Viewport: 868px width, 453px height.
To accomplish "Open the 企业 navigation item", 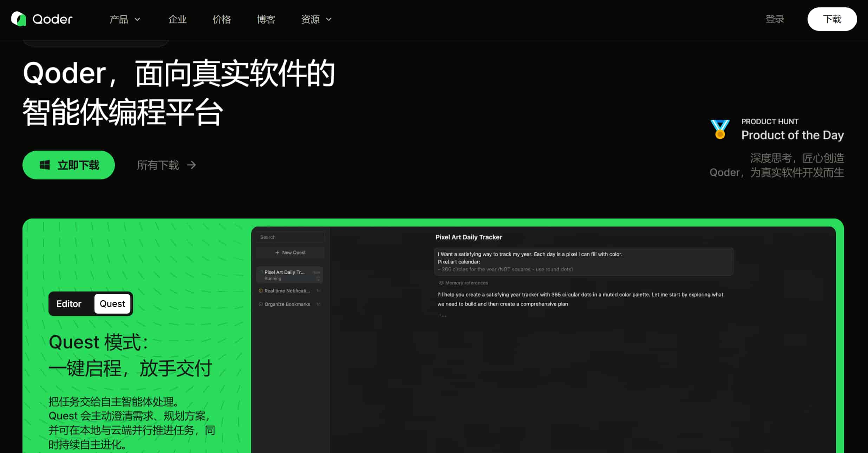I will 177,19.
